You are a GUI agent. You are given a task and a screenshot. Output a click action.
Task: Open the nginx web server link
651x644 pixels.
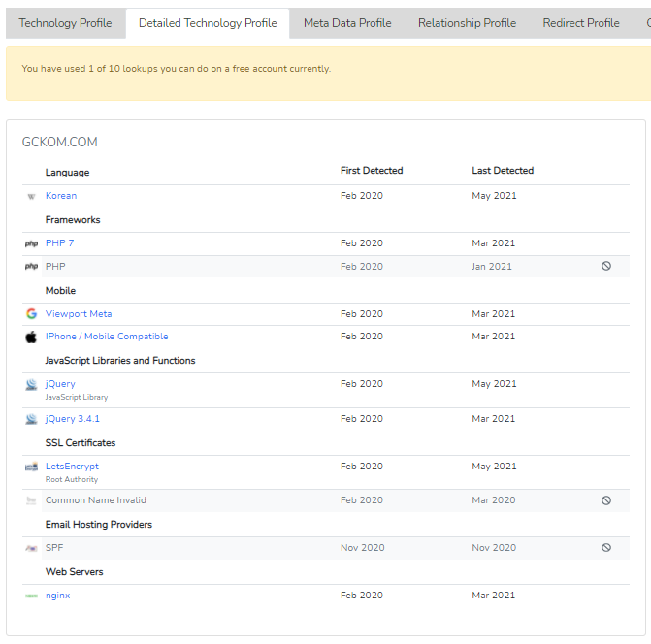[57, 596]
